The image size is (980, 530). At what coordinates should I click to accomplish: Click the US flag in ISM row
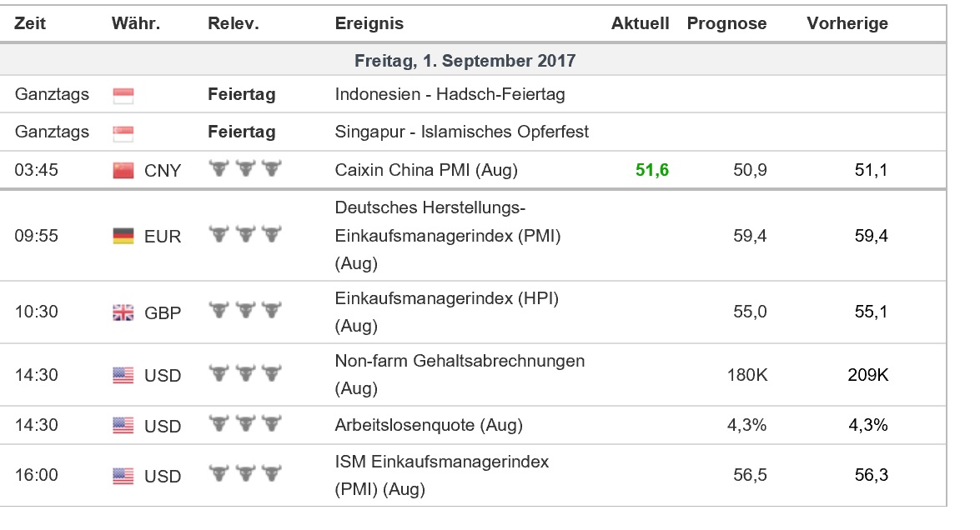123,477
